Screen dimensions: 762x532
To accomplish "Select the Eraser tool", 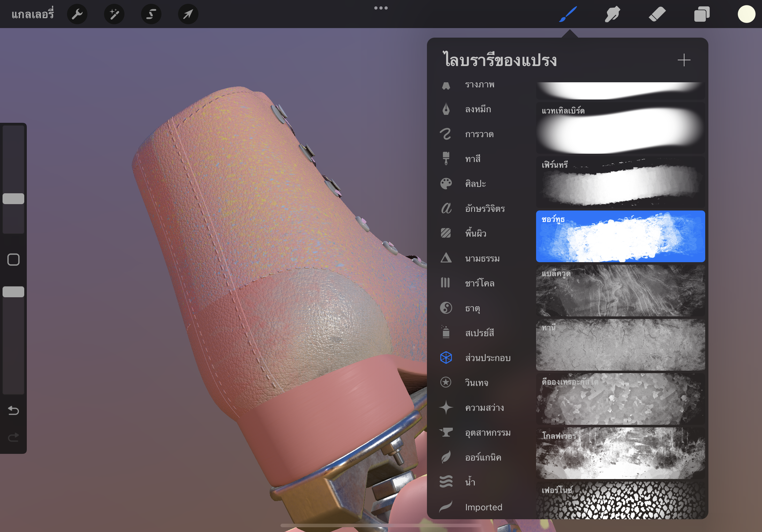I will point(657,14).
